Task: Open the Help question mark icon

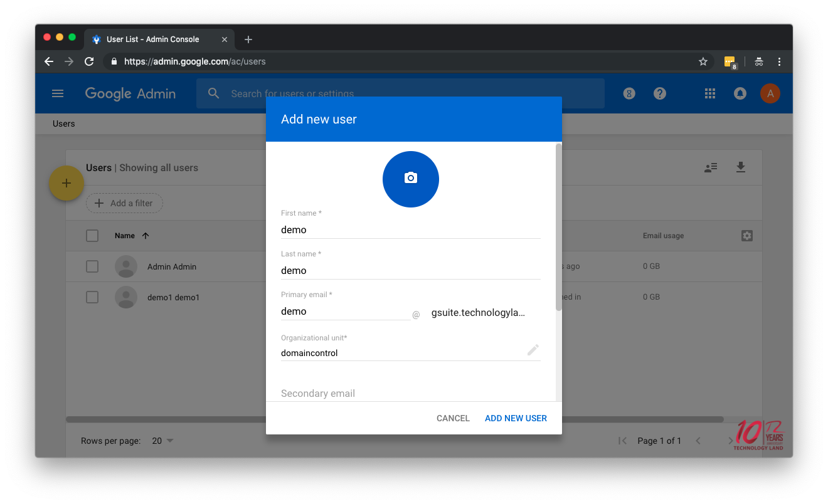Action: 659,93
